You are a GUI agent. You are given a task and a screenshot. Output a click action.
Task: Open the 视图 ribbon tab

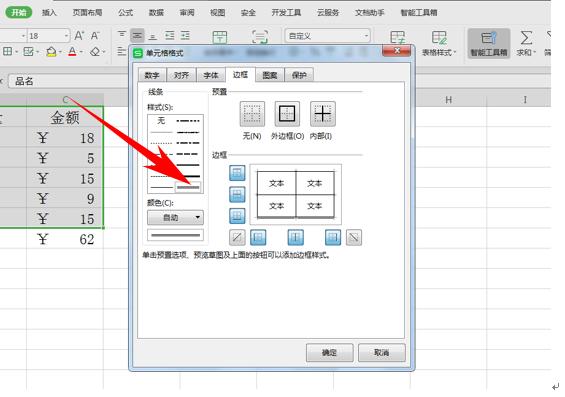(x=218, y=13)
